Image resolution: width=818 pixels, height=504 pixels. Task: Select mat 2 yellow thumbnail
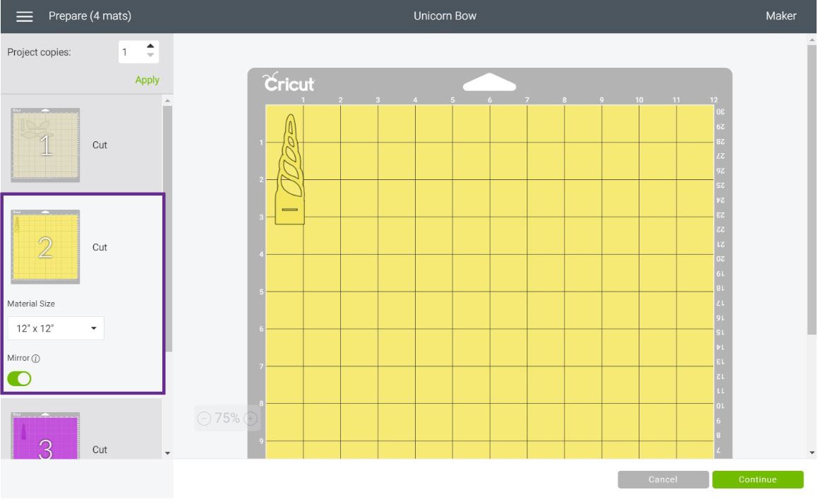tap(45, 247)
